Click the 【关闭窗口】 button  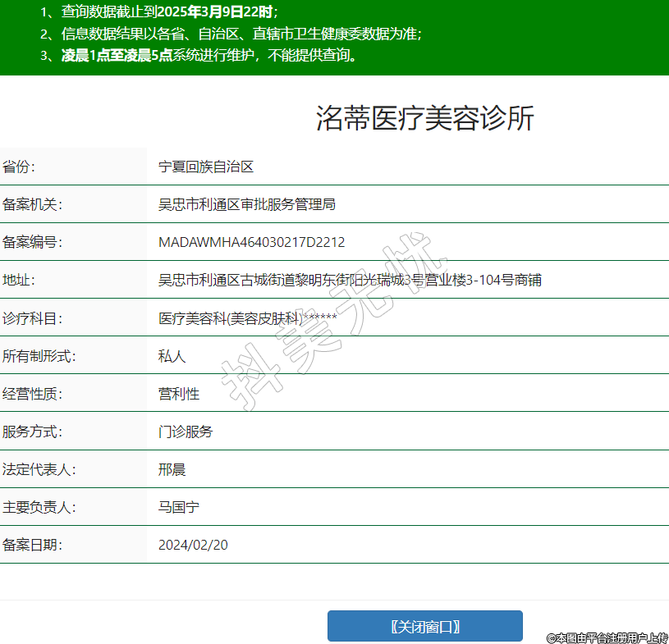[424, 626]
